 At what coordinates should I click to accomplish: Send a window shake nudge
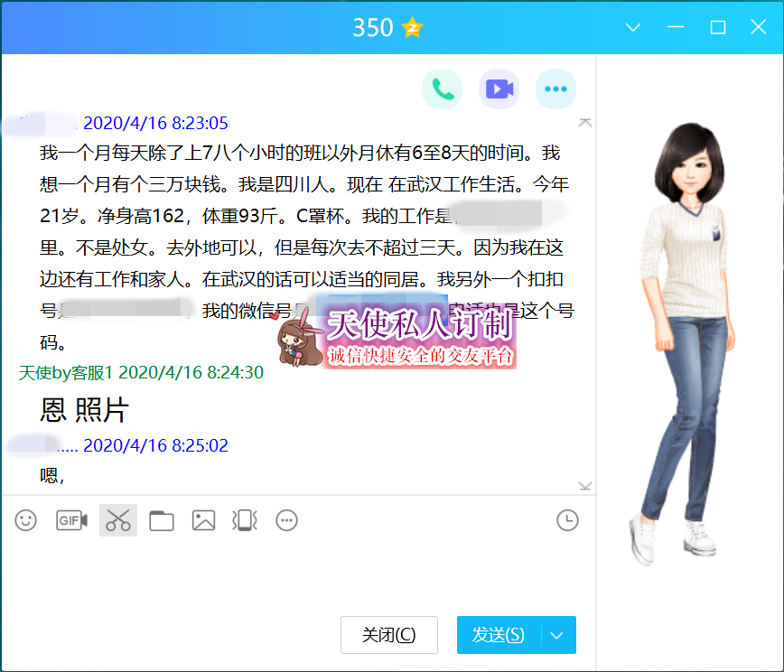[245, 520]
